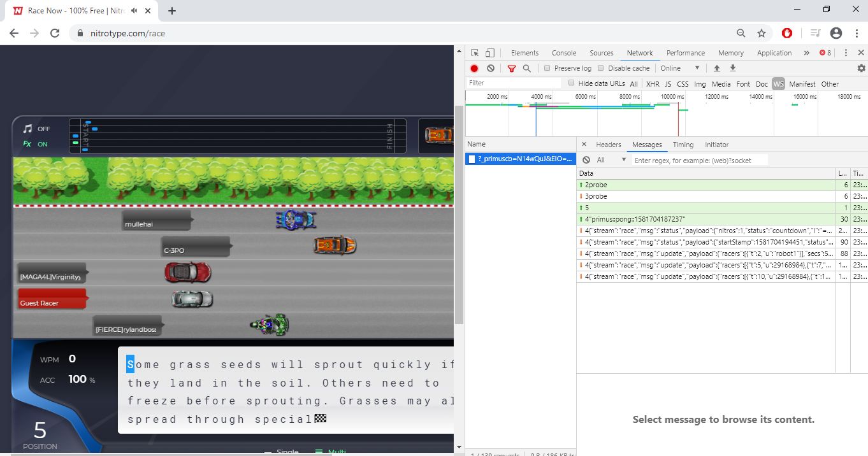Clear the network log
This screenshot has width=868, height=456.
(x=491, y=68)
